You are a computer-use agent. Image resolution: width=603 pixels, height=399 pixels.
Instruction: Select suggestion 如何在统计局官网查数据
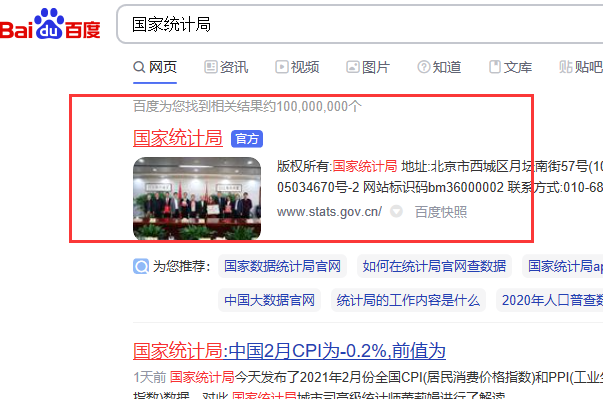click(x=434, y=266)
